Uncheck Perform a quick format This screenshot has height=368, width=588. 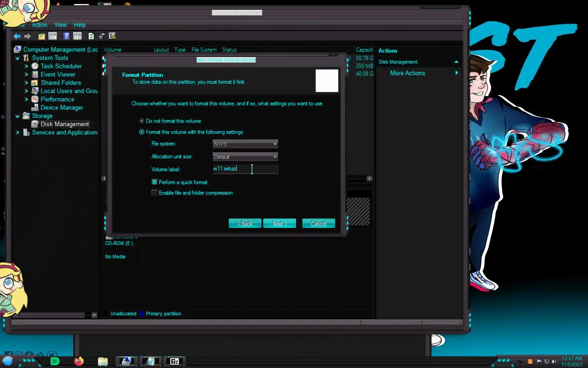tap(154, 182)
